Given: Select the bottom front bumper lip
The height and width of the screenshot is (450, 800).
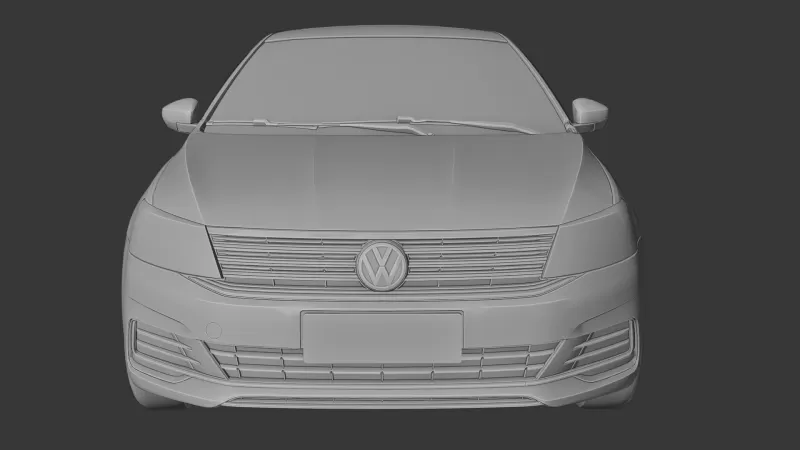Looking at the screenshot, I should coord(382,400).
